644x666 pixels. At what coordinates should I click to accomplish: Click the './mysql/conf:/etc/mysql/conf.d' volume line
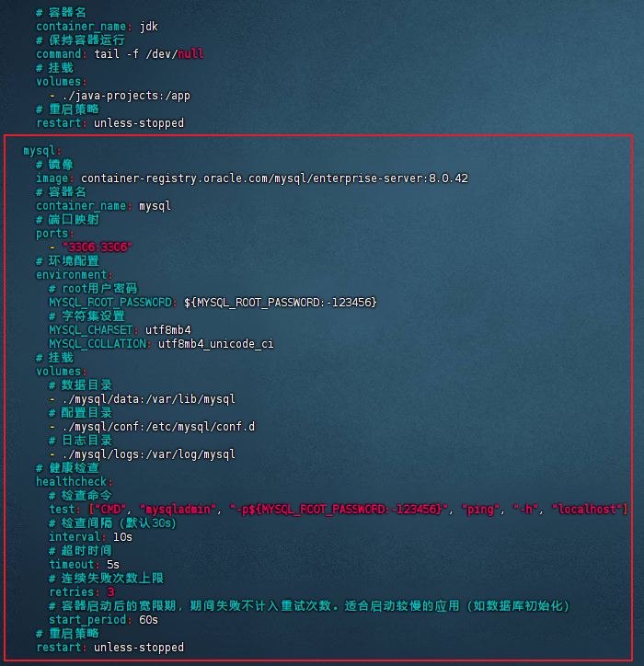158,427
